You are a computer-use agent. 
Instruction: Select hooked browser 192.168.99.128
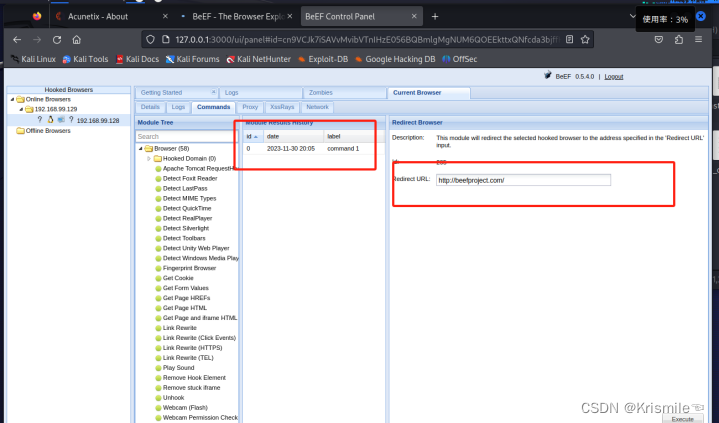[x=98, y=120]
